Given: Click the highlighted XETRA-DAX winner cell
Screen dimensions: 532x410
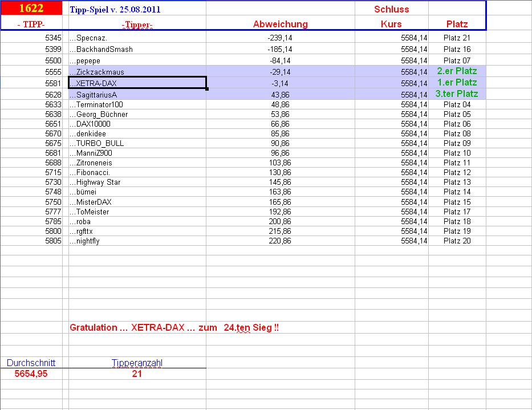Looking at the screenshot, I should [x=137, y=82].
